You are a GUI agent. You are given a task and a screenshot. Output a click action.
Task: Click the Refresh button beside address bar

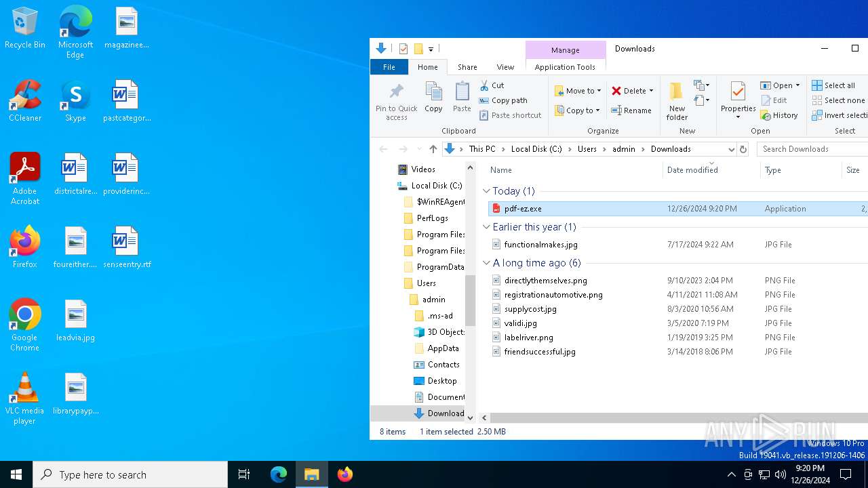[x=743, y=149]
